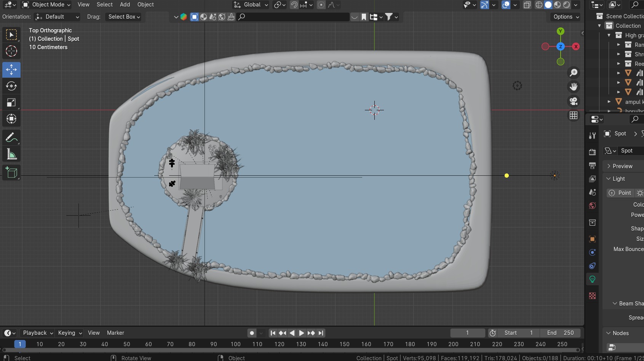
Task: Select the Select Box tool
Action: 11,35
